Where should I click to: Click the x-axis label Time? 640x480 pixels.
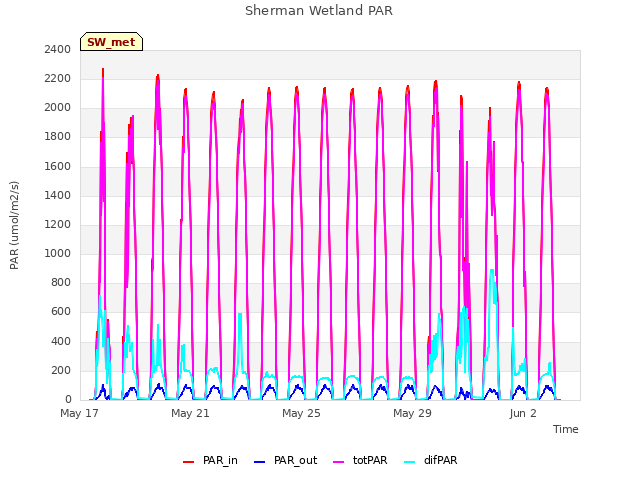[565, 429]
